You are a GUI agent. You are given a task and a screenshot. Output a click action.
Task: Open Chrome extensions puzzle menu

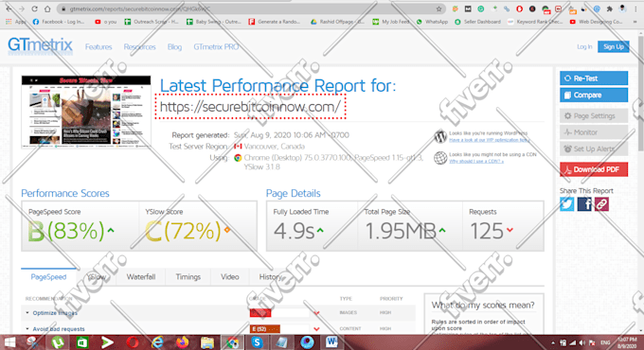(610, 9)
